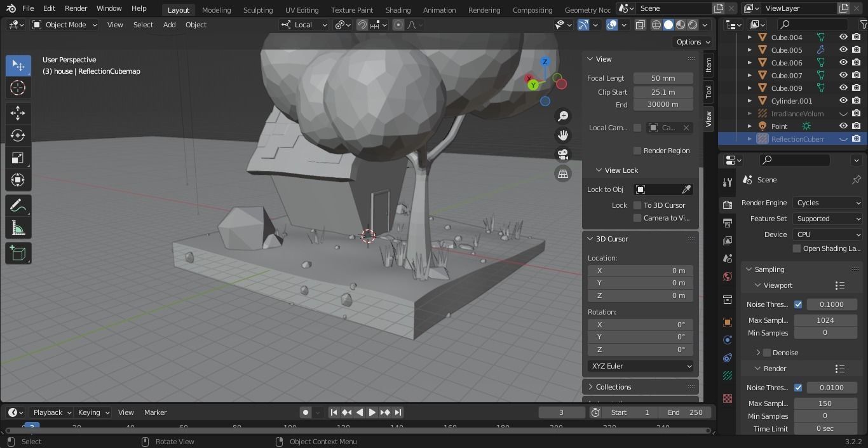Open the View Layer properties tab
Viewport: 868px width, 448px height.
click(x=728, y=240)
